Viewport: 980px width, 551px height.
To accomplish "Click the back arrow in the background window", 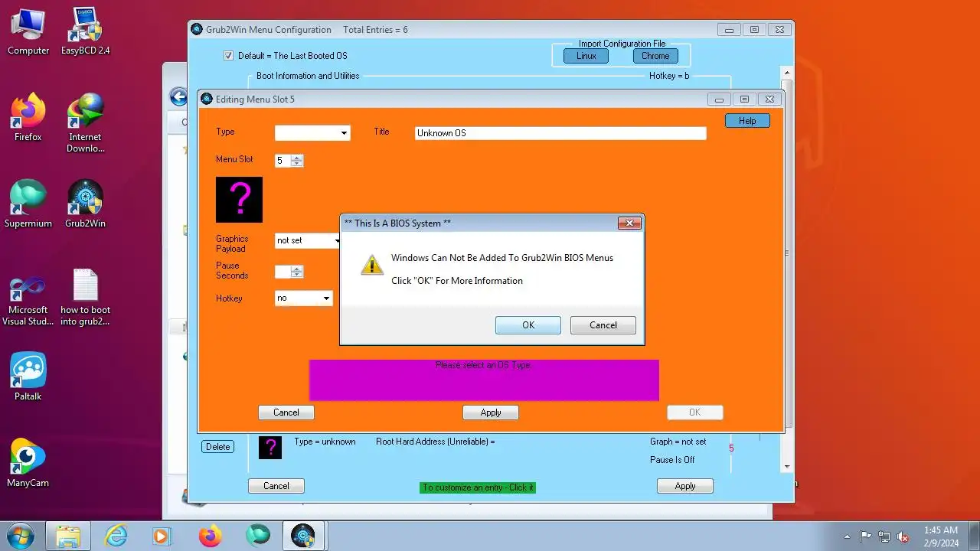I will point(178,96).
